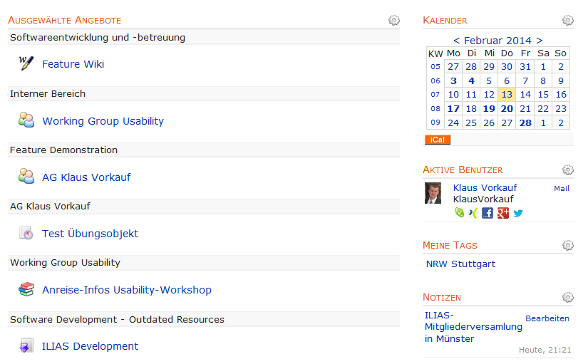The width and height of the screenshot is (588, 364).
Task: Open Februar 2014 month view
Action: (x=498, y=41)
